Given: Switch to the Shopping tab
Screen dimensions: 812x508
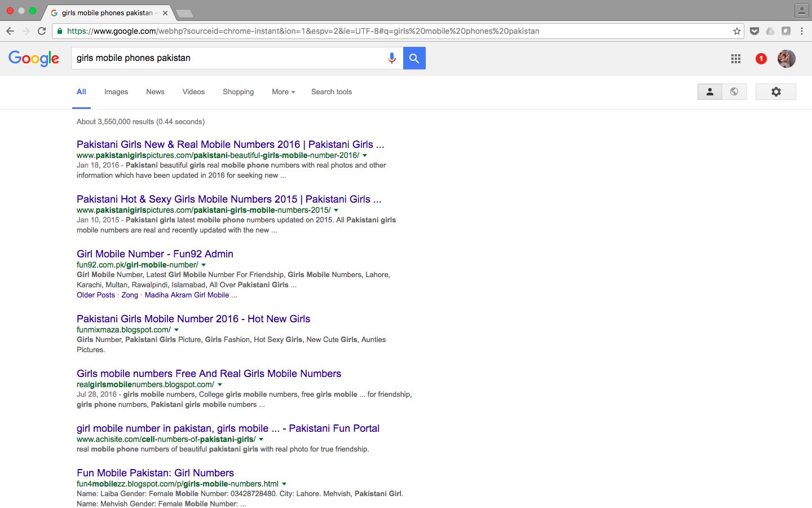Looking at the screenshot, I should pyautogui.click(x=238, y=92).
